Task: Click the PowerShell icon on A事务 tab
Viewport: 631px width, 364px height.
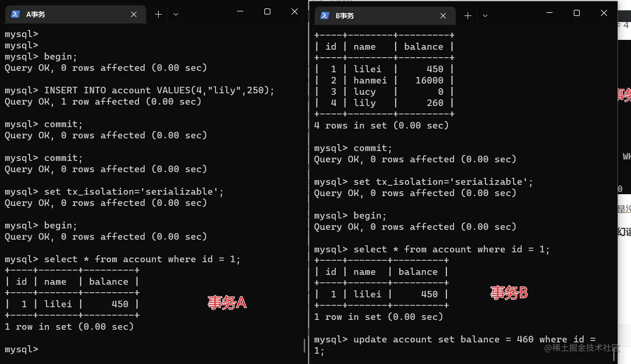Action: (x=15, y=15)
